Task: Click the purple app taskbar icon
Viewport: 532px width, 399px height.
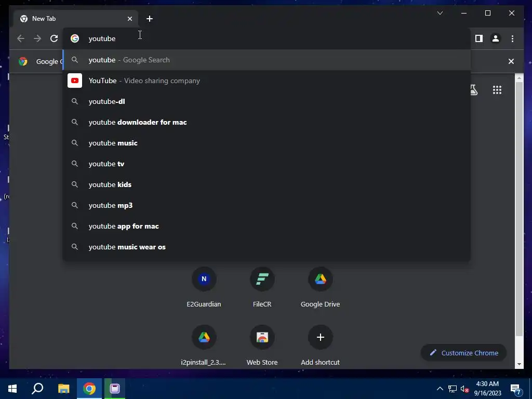Action: (115, 389)
